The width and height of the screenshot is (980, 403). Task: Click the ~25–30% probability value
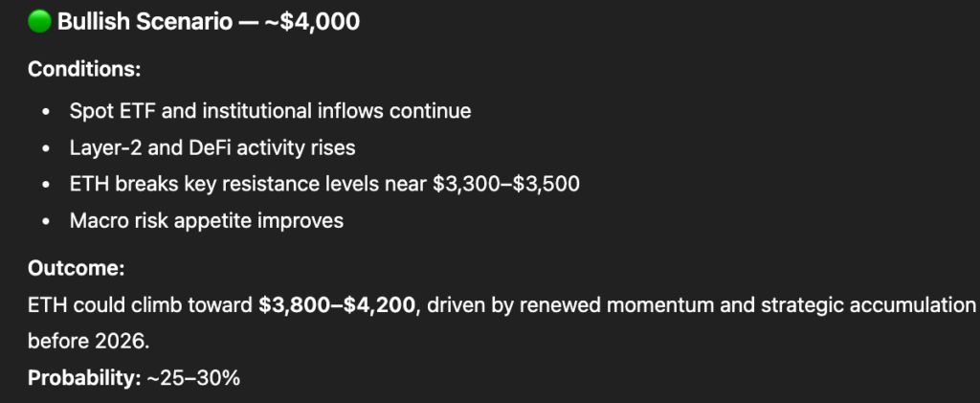(x=193, y=378)
